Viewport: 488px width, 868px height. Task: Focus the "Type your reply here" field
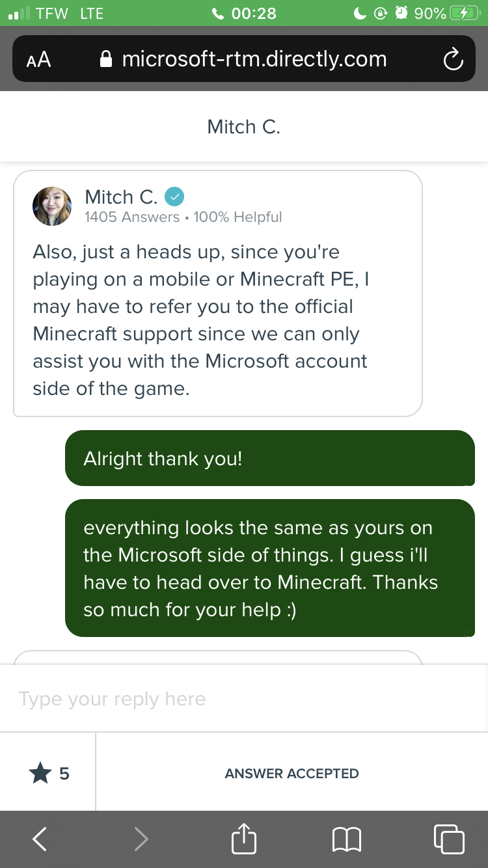pyautogui.click(x=244, y=699)
